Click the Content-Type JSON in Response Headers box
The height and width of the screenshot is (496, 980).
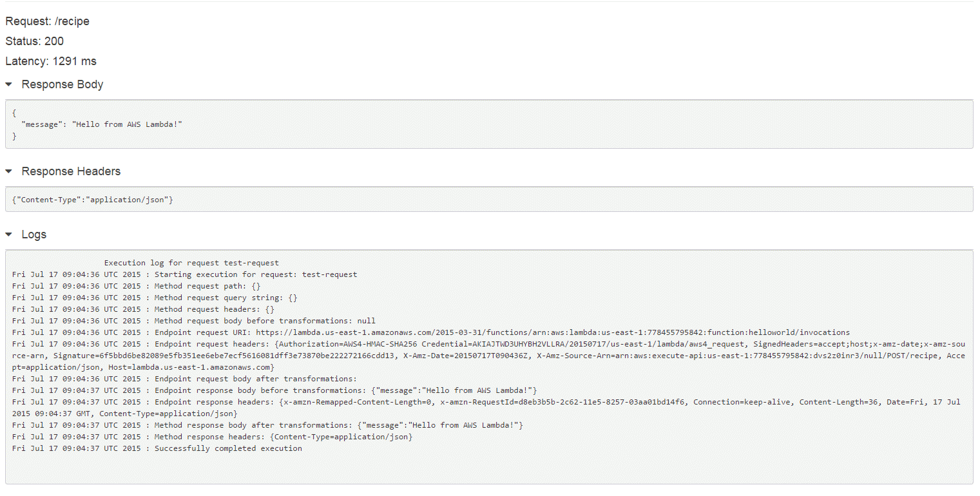[x=93, y=200]
